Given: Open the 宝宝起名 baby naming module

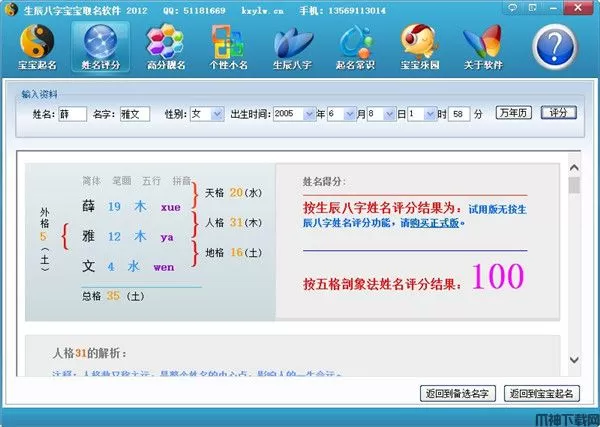Looking at the screenshot, I should [x=35, y=47].
